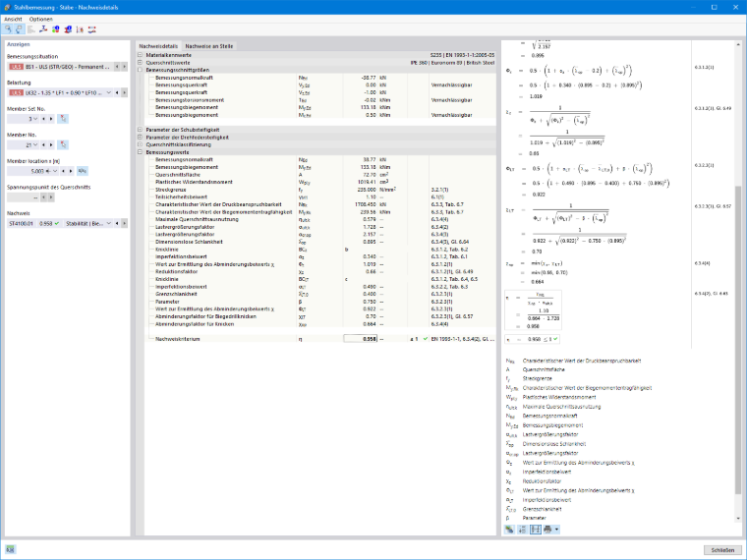Screen dimensions: 747x560
Task: Open the Ansicht menu
Action: pyautogui.click(x=13, y=19)
